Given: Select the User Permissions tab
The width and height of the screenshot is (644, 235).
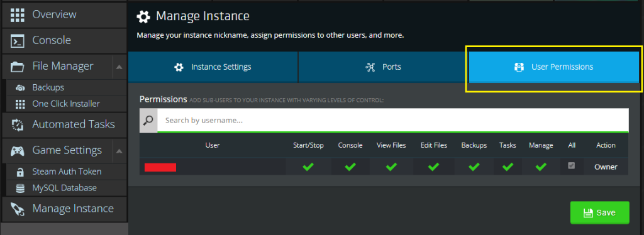Looking at the screenshot, I should 553,67.
